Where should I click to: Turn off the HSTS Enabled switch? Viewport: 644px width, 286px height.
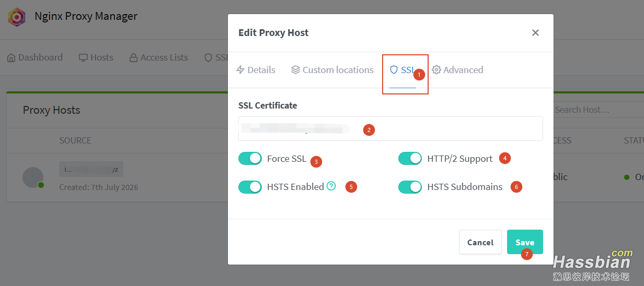[250, 187]
